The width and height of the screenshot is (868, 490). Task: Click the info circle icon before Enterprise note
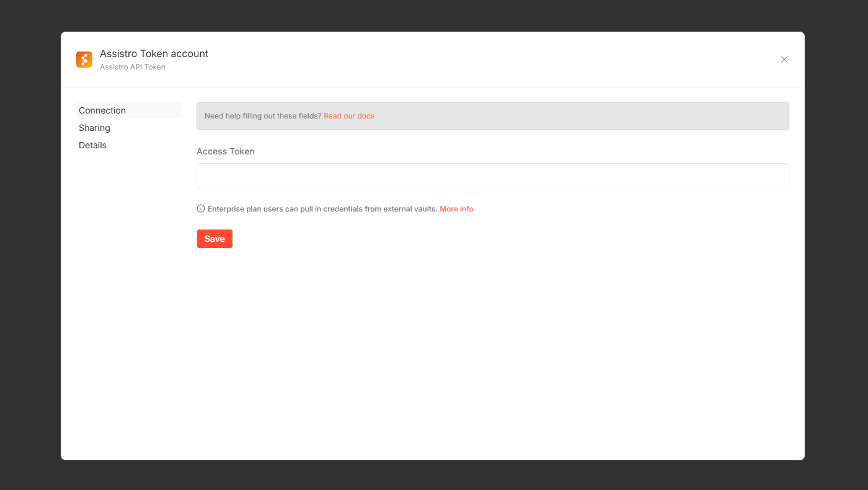pos(201,209)
